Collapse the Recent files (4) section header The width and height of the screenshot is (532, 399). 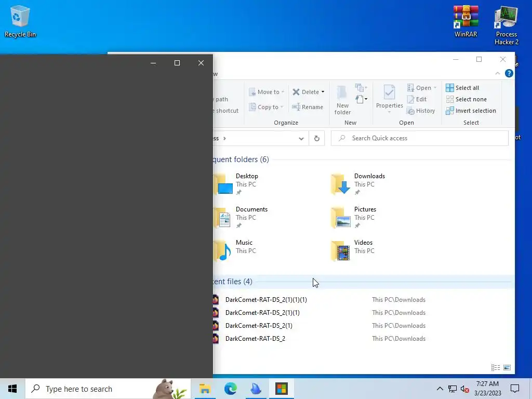point(233,282)
